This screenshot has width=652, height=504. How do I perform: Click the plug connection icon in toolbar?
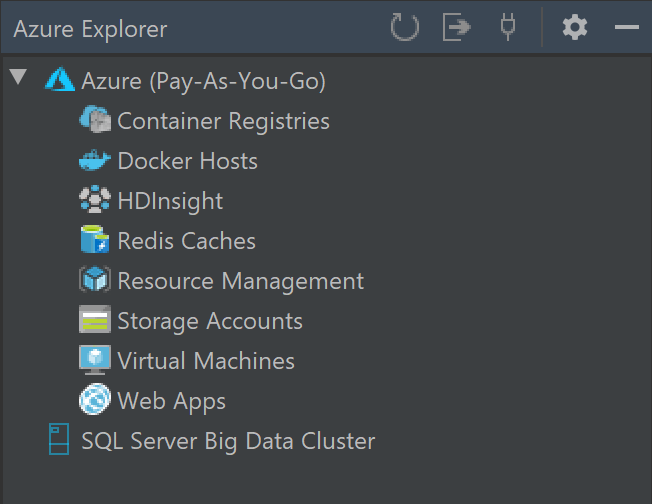coord(508,27)
